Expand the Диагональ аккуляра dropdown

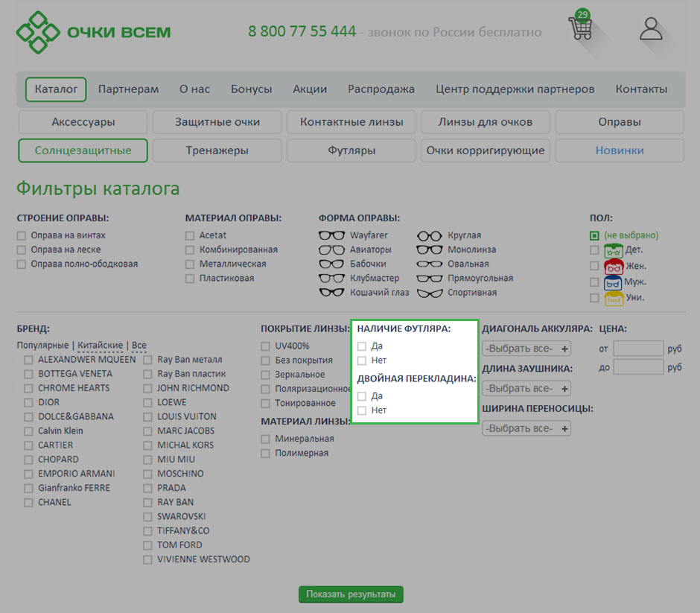(526, 349)
